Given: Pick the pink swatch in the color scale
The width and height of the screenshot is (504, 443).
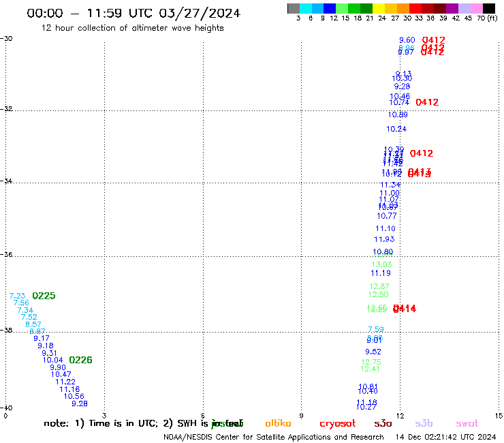Looking at the screenshot, I should (x=476, y=8).
